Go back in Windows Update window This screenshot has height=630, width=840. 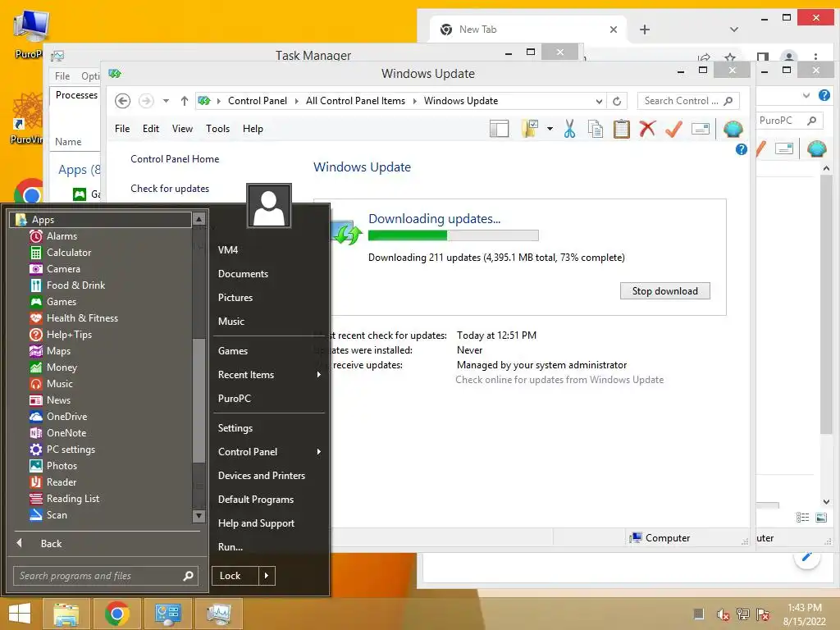[x=123, y=101]
